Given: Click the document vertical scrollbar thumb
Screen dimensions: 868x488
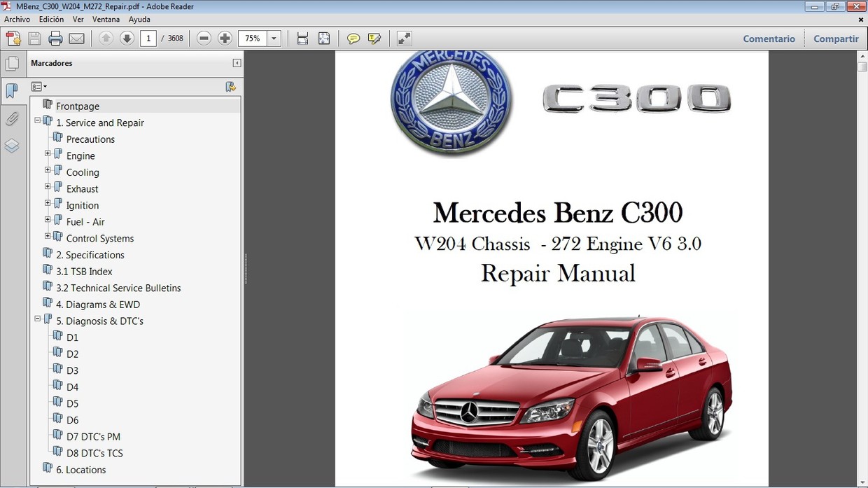Looking at the screenshot, I should coord(862,68).
